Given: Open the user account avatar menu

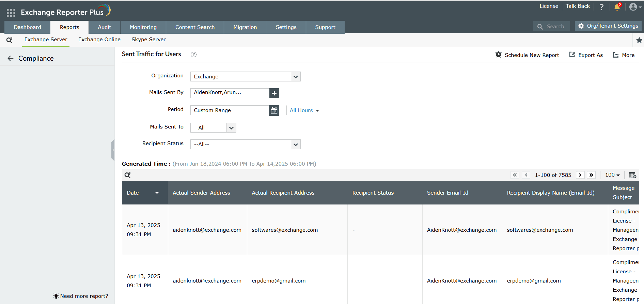Looking at the screenshot, I should click(634, 7).
